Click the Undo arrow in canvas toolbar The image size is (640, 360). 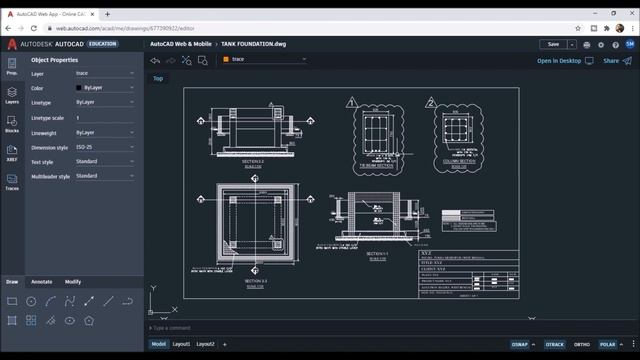[155, 61]
